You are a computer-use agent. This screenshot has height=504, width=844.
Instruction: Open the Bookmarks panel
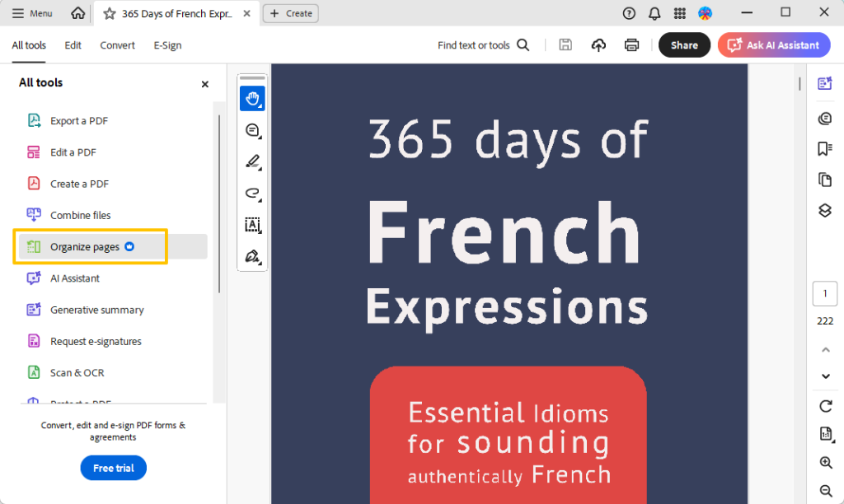pos(825,149)
